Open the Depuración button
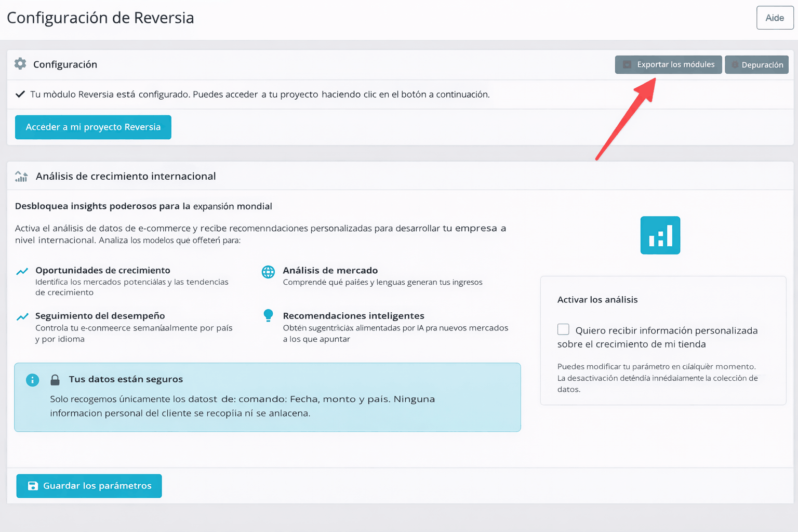 pos(756,65)
